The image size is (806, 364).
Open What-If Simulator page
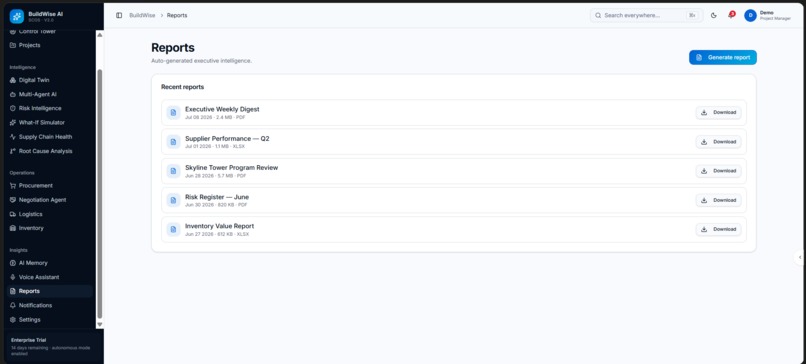50,123
